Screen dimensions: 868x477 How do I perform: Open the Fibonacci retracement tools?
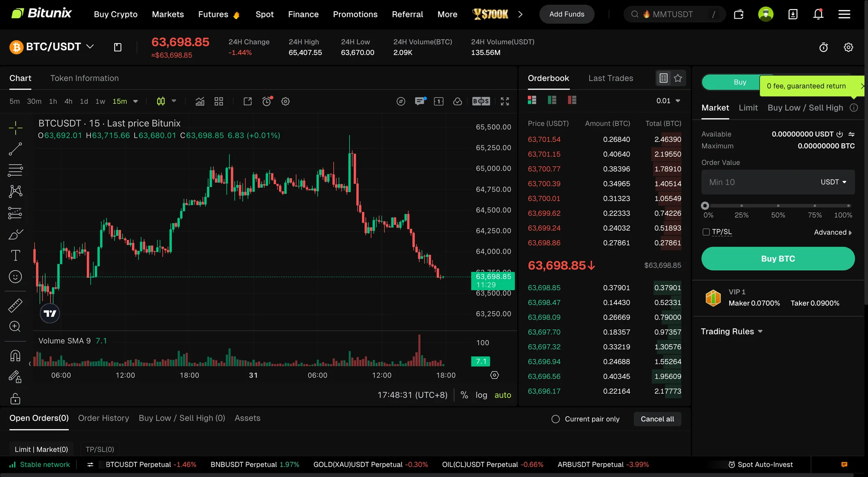[x=15, y=170]
